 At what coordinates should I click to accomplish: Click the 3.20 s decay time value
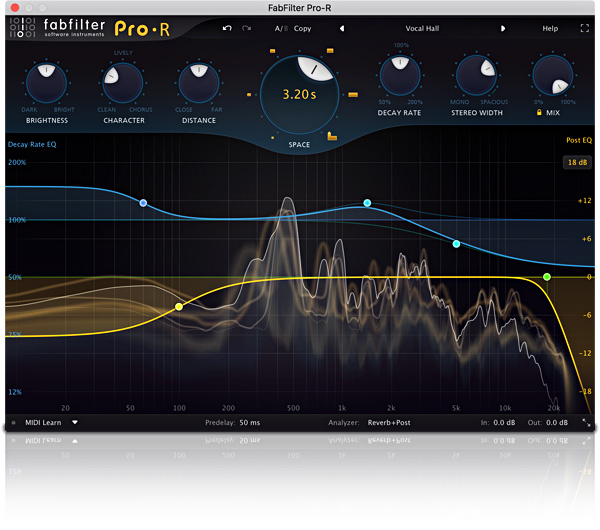[299, 94]
